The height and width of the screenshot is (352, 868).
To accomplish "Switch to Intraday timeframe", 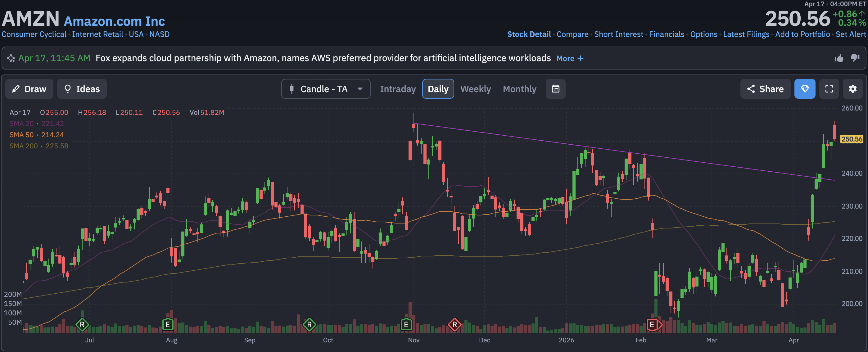I will (398, 89).
